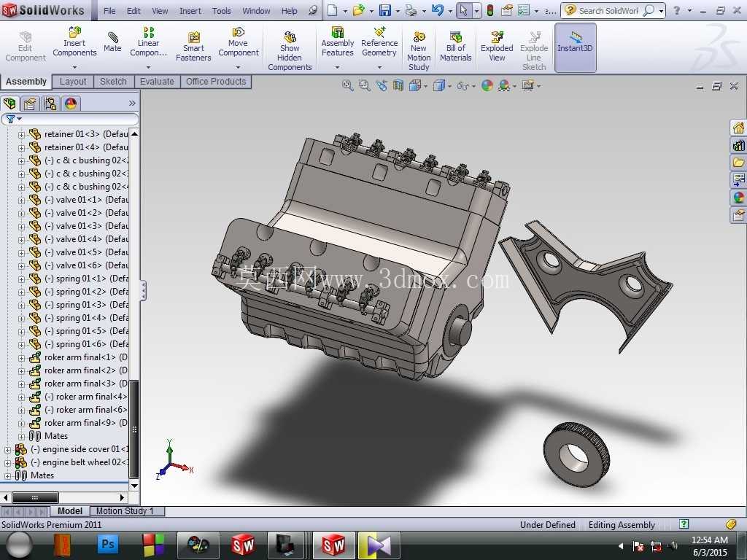Viewport: 747px width, 560px height.
Task: Select the Insert Components tool
Action: click(74, 42)
